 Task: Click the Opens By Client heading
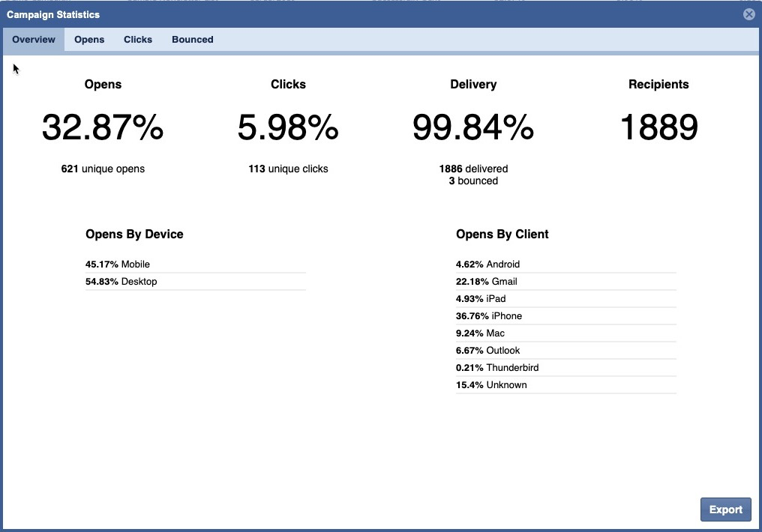(502, 235)
